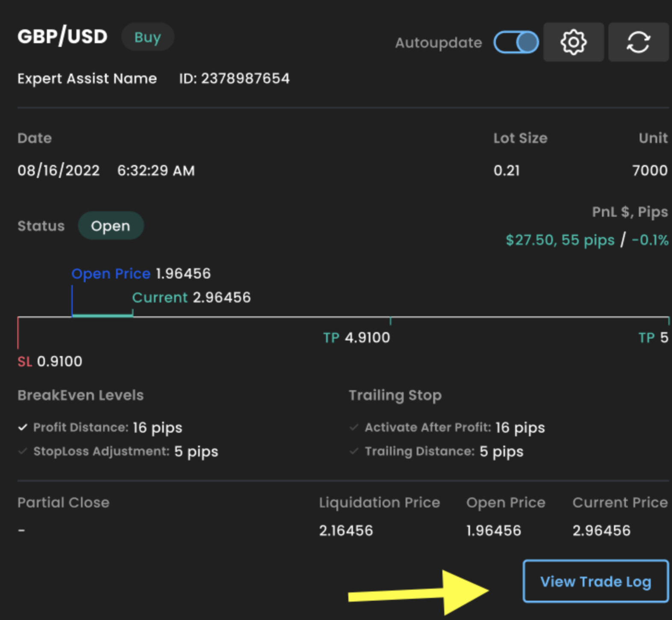This screenshot has height=620, width=672.
Task: Select the TP 4.9100 marker on price line
Action: coord(357,337)
